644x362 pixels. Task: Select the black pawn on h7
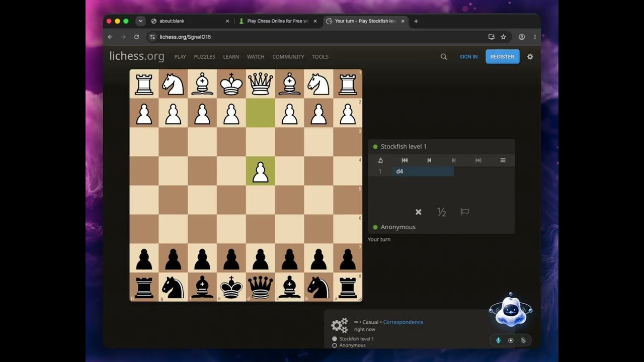point(144,258)
